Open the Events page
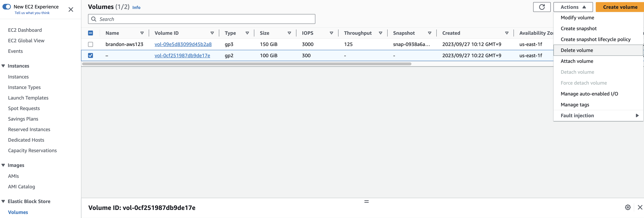644x218 pixels. tap(15, 51)
